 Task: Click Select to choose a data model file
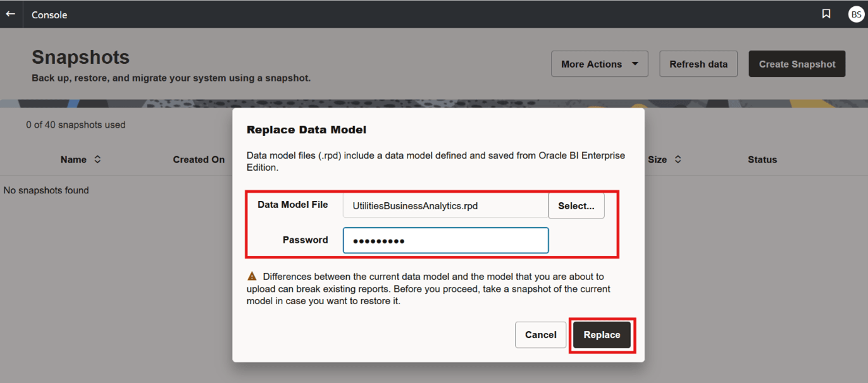point(576,205)
